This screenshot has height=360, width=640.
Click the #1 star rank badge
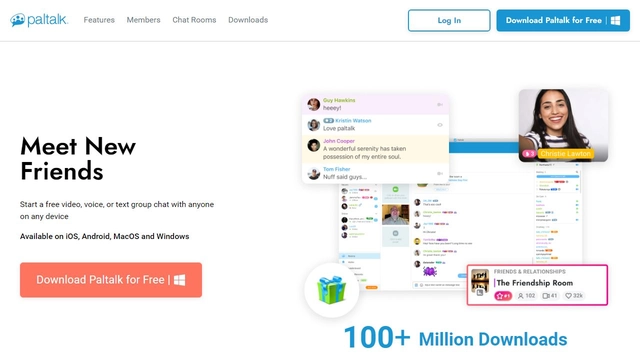point(503,296)
